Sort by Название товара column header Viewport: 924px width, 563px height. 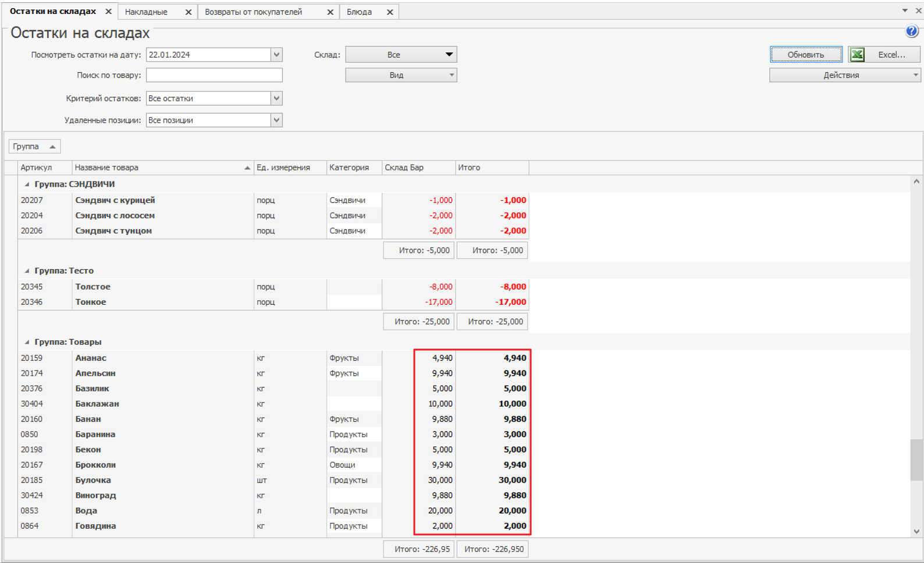tap(163, 168)
